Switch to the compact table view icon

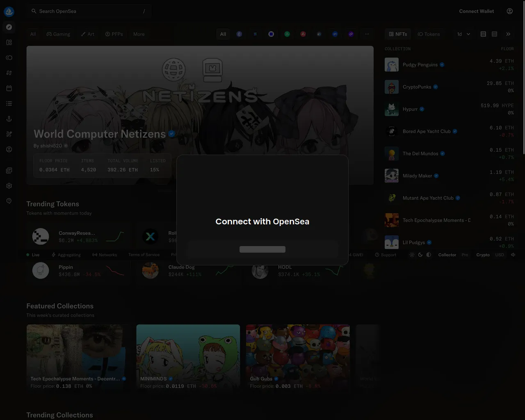(484, 34)
